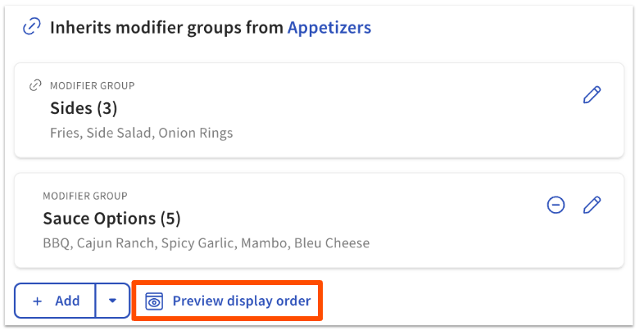644x335 pixels.
Task: Click the MODIFIER GROUP label above Sides
Action: point(92,85)
